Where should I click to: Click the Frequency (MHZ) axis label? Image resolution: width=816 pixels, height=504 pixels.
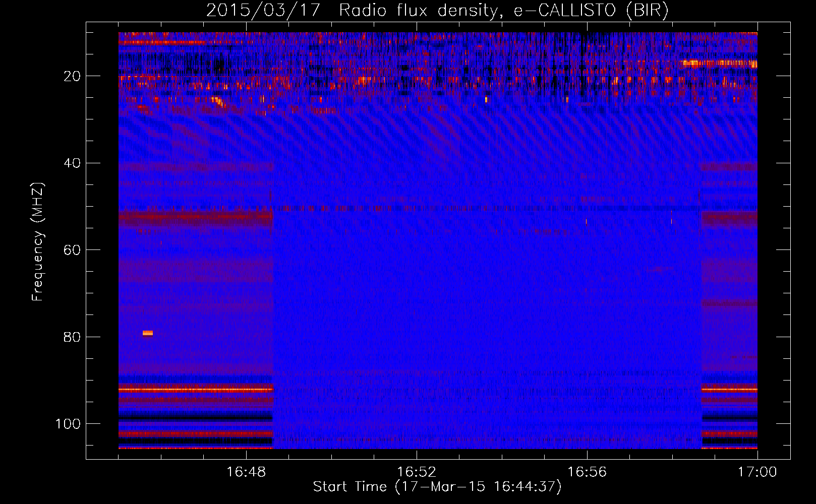38,242
